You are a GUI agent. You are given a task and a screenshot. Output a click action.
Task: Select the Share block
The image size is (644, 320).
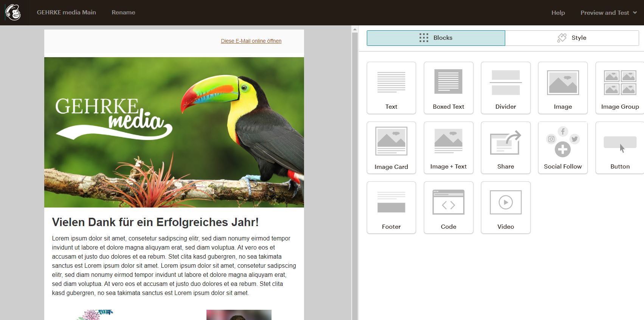click(506, 148)
